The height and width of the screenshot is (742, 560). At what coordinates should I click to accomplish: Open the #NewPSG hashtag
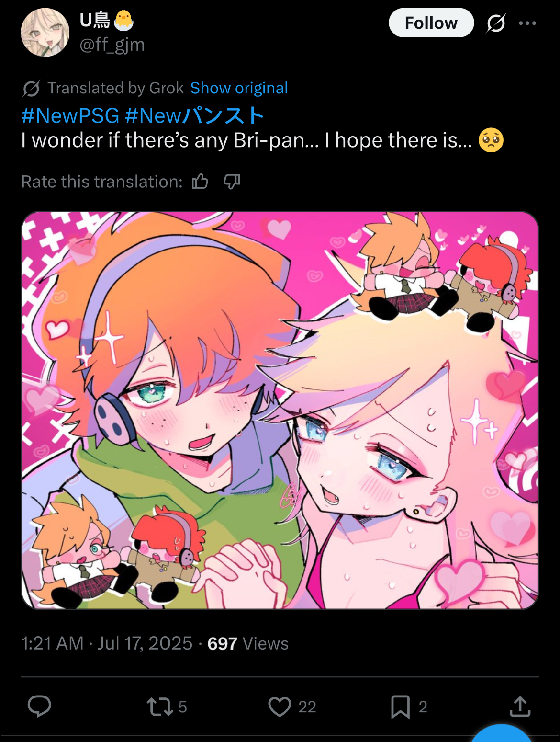point(70,115)
